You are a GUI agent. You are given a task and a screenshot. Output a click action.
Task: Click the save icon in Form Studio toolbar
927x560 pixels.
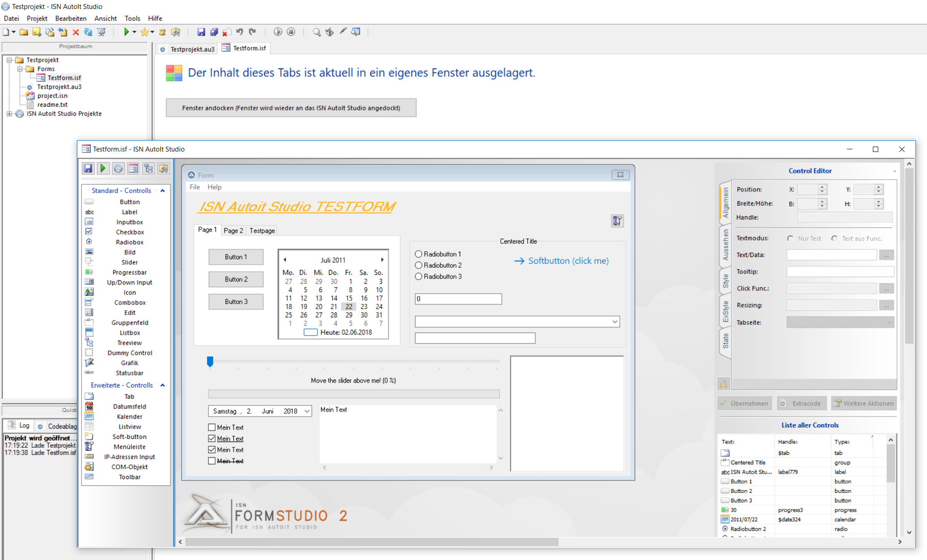pos(88,168)
